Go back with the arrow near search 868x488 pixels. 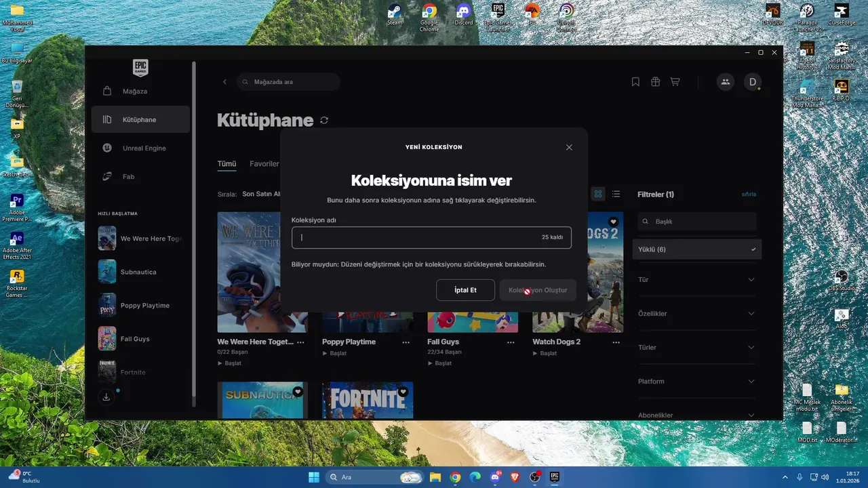(x=225, y=82)
